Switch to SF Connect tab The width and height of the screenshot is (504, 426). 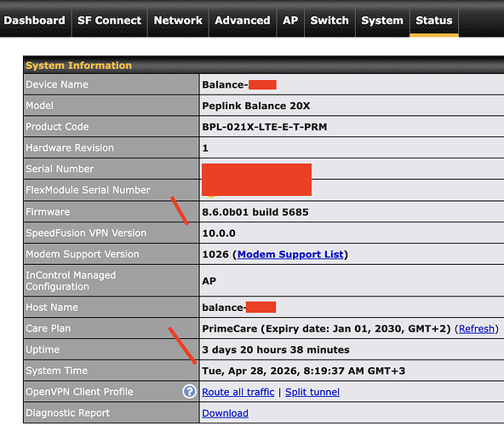tap(109, 20)
